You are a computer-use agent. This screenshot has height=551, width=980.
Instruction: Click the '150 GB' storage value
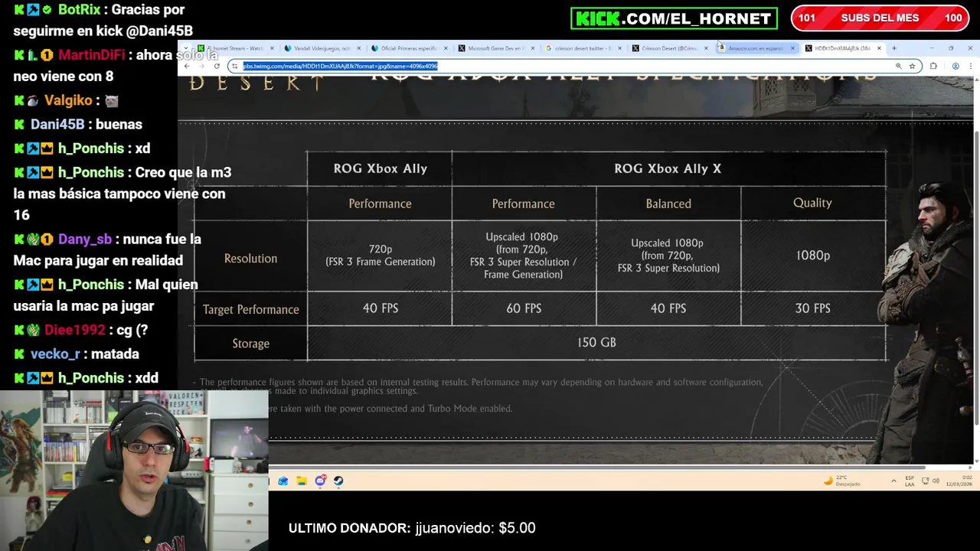click(596, 343)
